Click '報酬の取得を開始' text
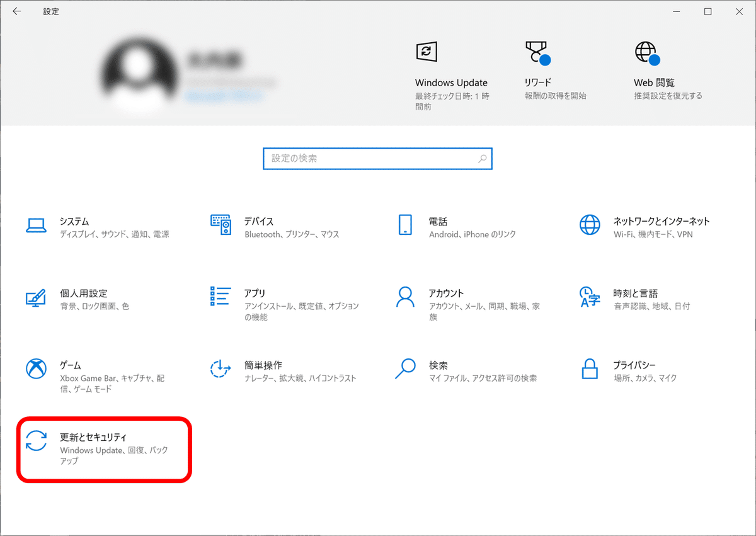This screenshot has width=756, height=536. (555, 96)
